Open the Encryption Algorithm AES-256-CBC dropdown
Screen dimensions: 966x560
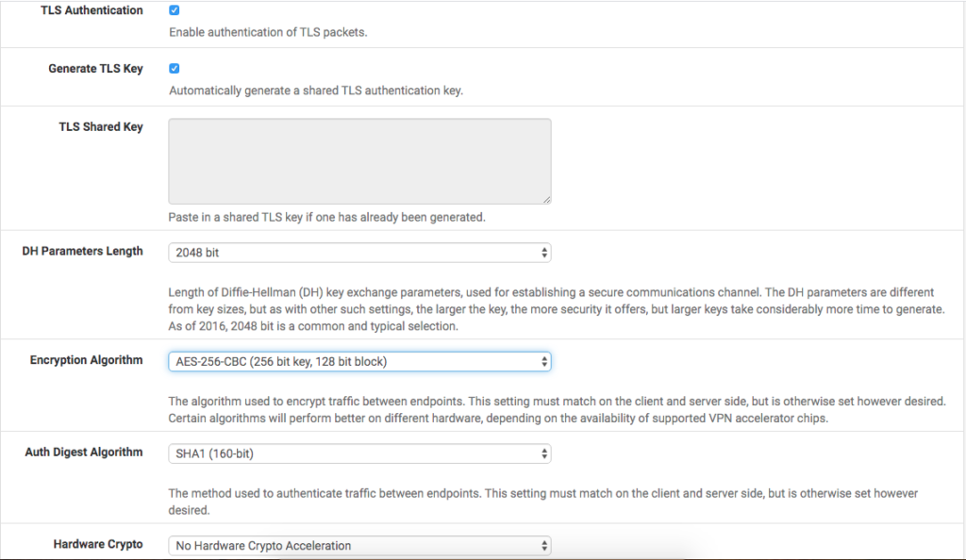[x=359, y=361]
